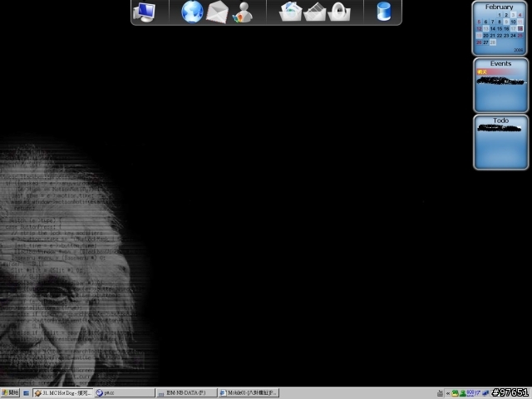This screenshot has width=532, height=399.
Task: Select February 24 in the calendar widget
Action: point(513,36)
